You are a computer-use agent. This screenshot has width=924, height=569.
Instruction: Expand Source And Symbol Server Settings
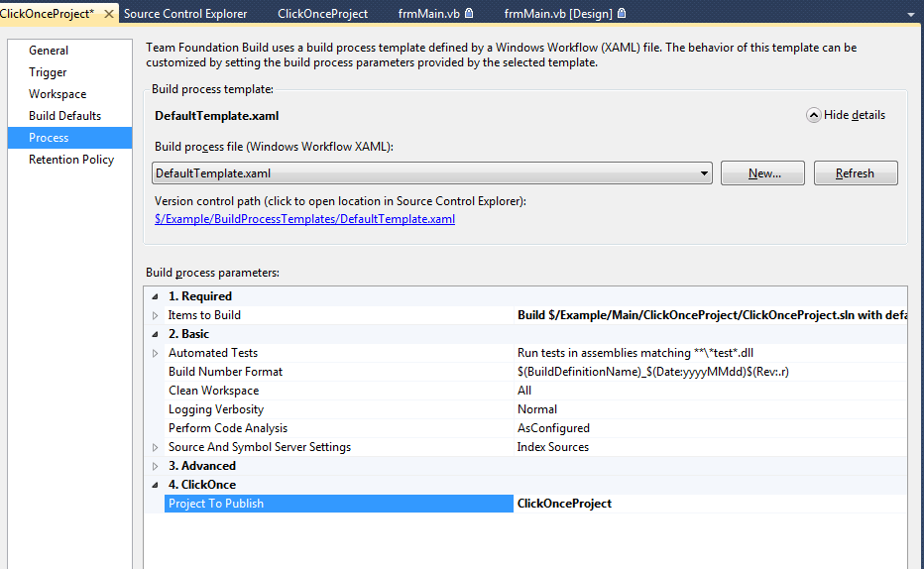[x=155, y=447]
